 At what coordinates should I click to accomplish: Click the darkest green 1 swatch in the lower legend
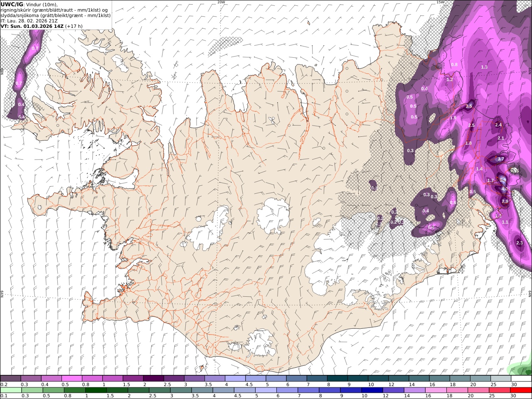click(x=96, y=390)
